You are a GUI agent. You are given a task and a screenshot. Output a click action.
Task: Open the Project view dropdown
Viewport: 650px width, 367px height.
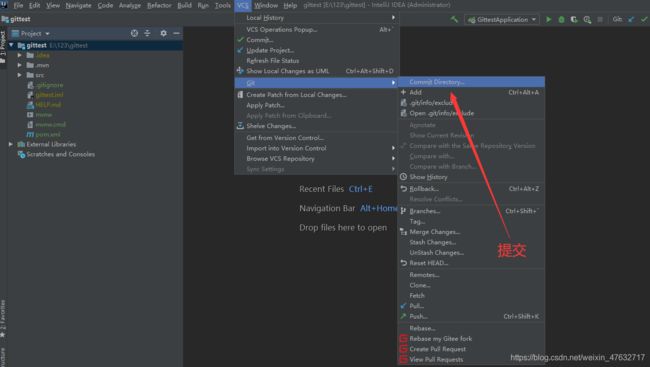31,33
